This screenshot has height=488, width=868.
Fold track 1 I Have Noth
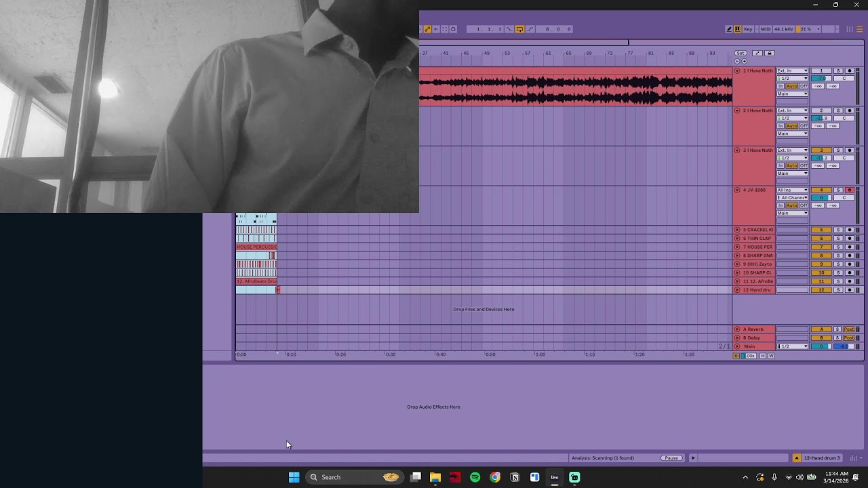click(737, 70)
